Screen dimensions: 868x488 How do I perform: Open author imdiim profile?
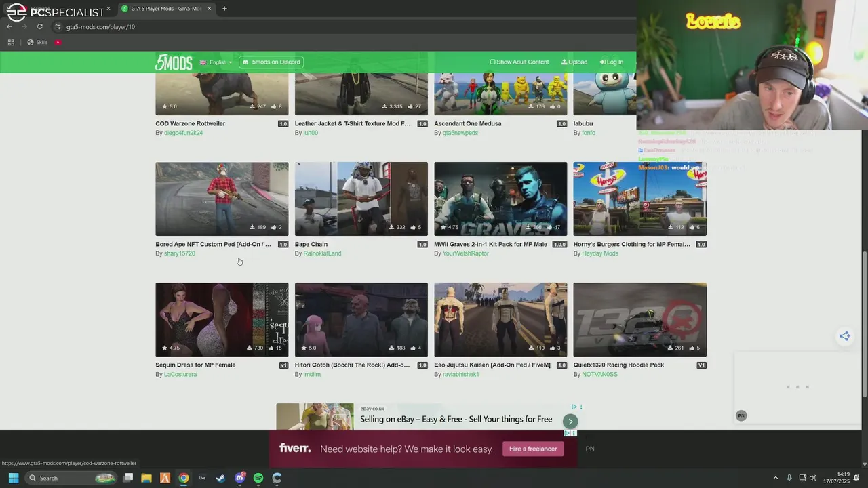point(312,374)
